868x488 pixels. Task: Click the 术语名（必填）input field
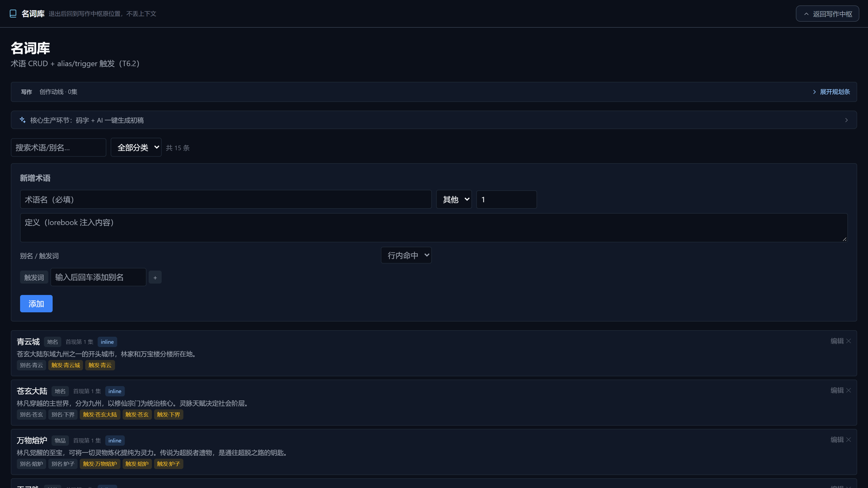point(226,199)
